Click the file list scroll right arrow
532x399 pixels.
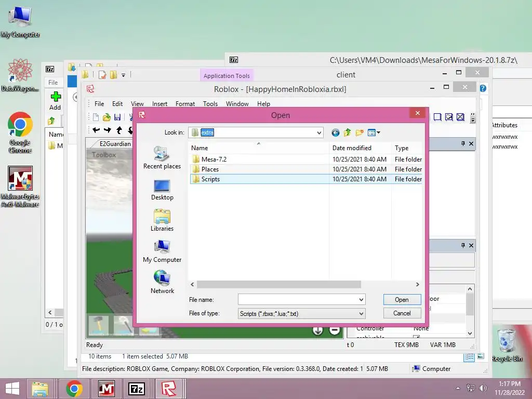pos(417,284)
